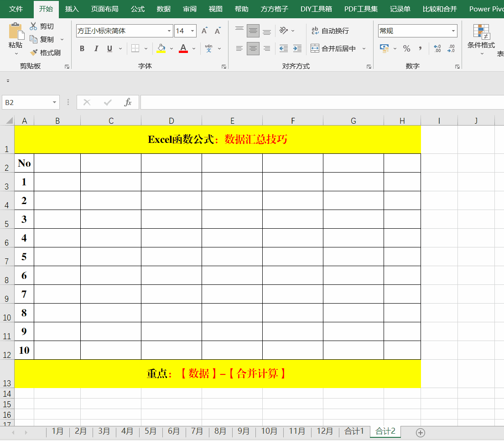The height and width of the screenshot is (441, 504).
Task: Select column D header
Action: (171, 121)
